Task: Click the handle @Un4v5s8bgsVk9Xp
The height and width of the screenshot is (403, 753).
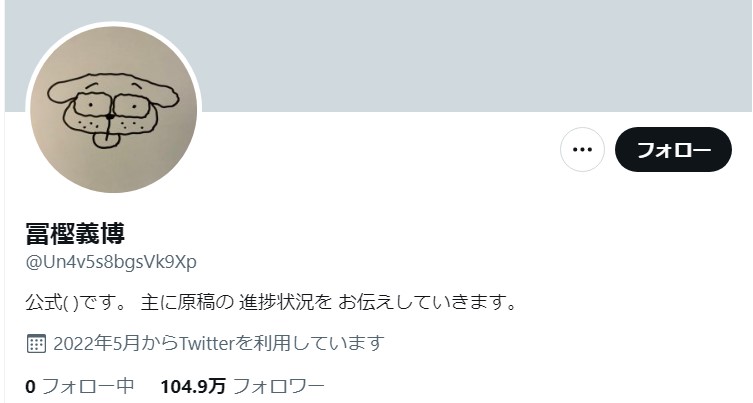Action: (x=111, y=262)
